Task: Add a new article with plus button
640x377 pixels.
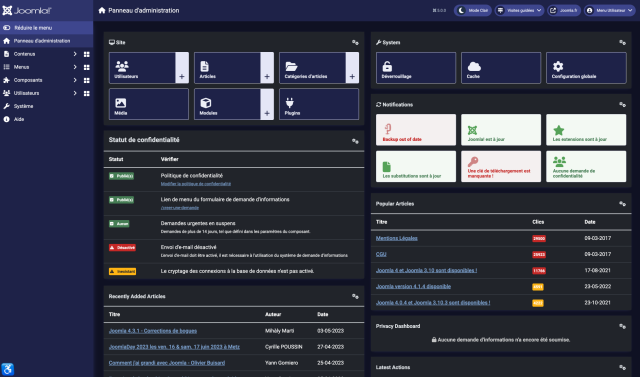Action: click(267, 68)
